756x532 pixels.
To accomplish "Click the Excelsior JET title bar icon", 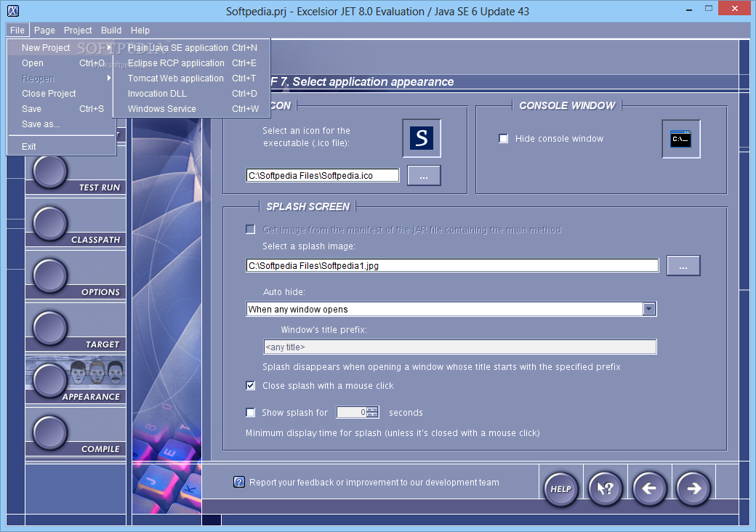I will (14, 11).
